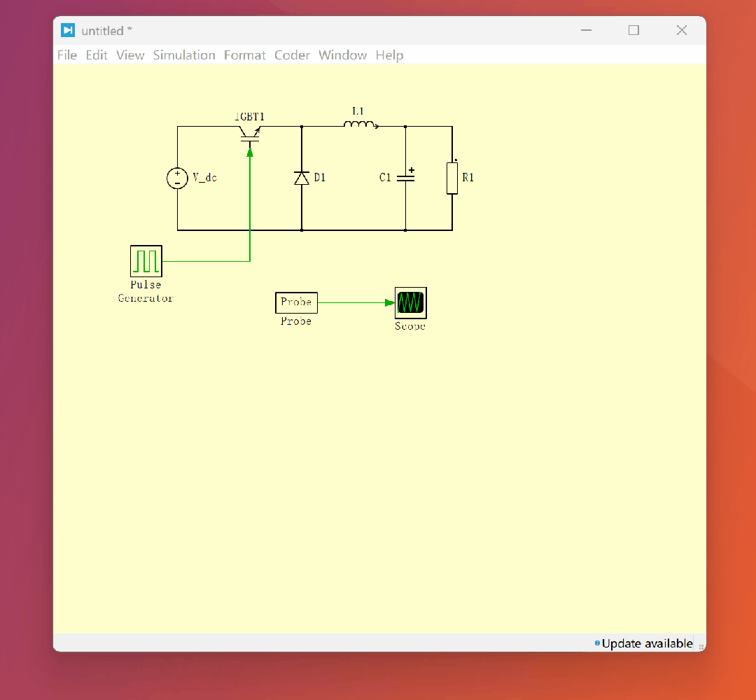Click the C1 label text

pyautogui.click(x=385, y=177)
